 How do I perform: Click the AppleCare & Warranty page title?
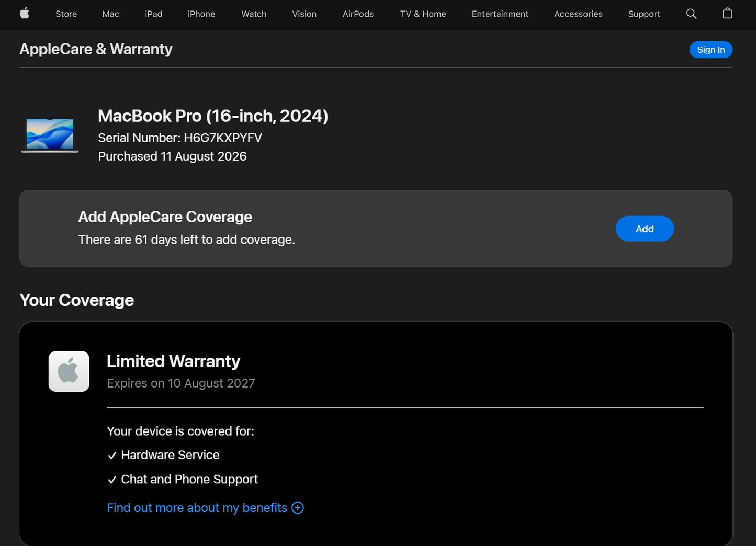(x=96, y=49)
